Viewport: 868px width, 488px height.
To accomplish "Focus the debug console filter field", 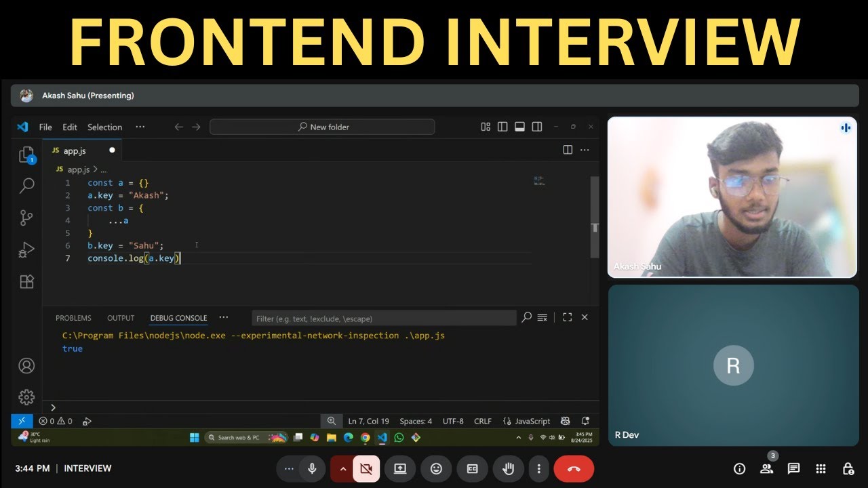I will click(x=384, y=318).
